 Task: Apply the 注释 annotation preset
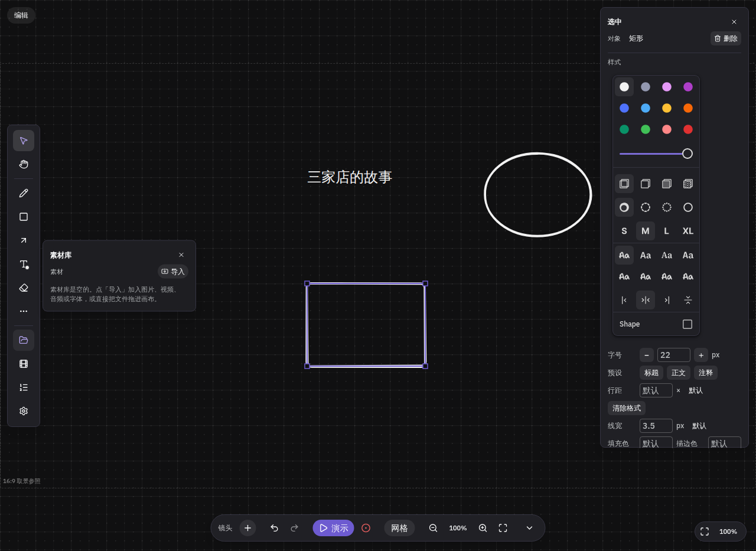(706, 373)
